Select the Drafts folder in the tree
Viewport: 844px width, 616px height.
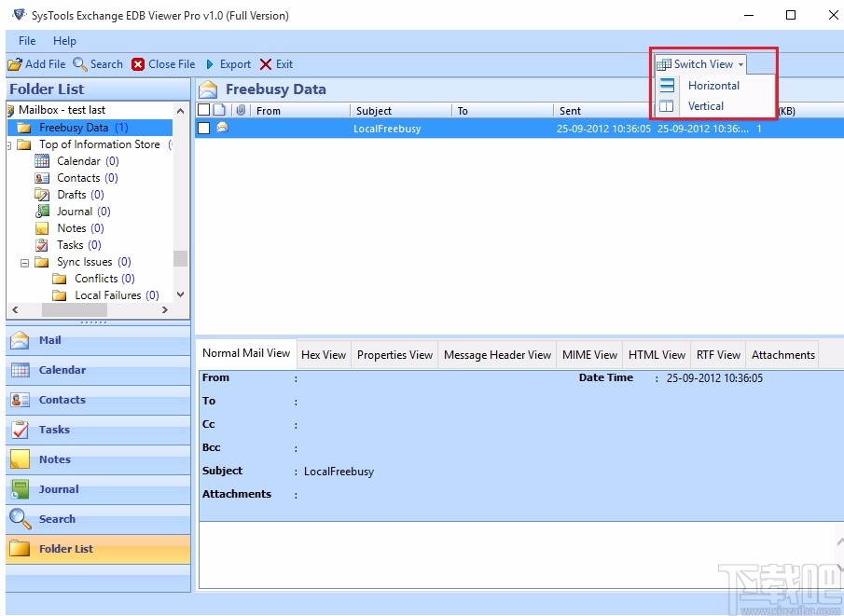74,194
